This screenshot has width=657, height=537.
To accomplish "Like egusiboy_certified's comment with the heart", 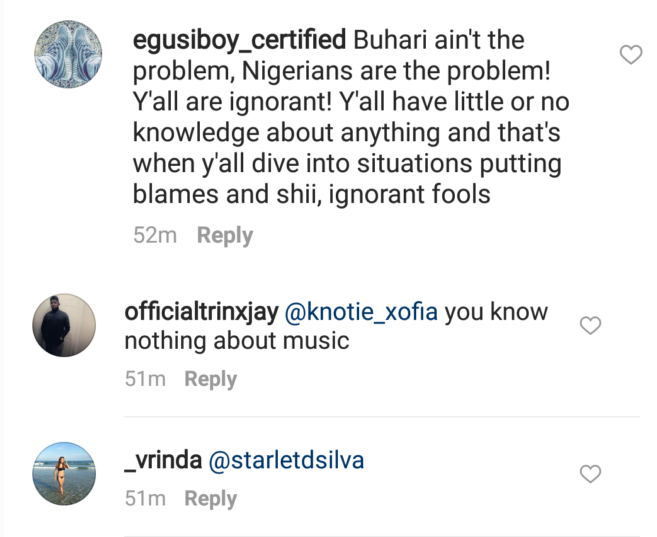I will point(631,56).
